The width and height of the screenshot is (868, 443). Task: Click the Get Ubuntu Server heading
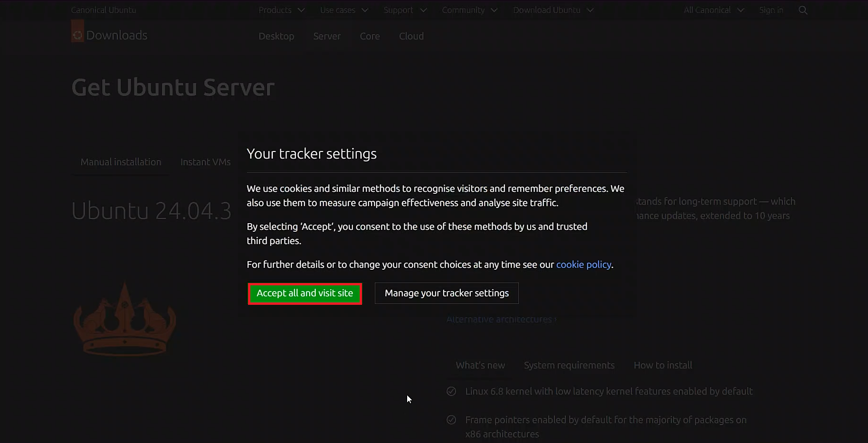pos(173,87)
